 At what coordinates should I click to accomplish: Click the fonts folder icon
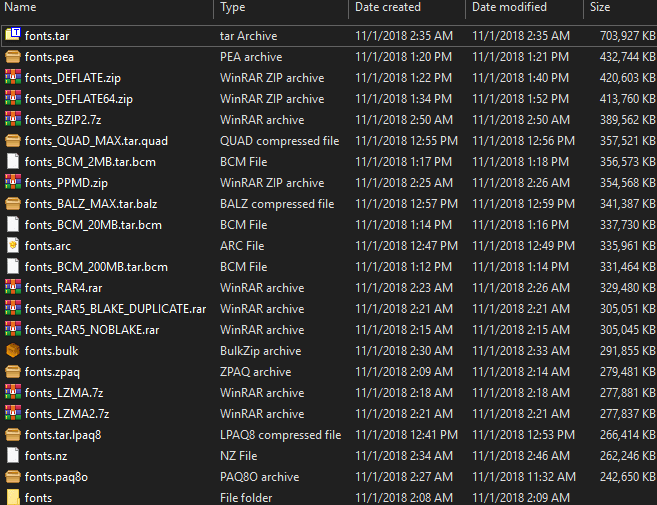[x=13, y=497]
